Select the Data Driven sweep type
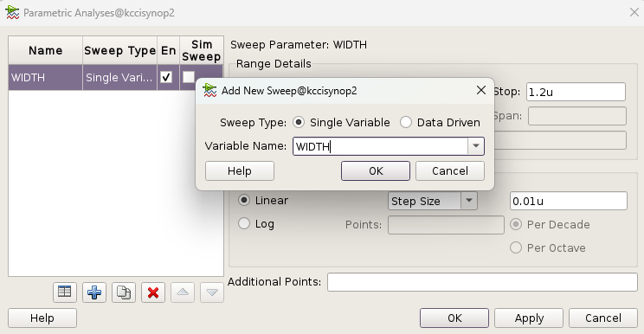Image resolution: width=644 pixels, height=334 pixels. 406,122
